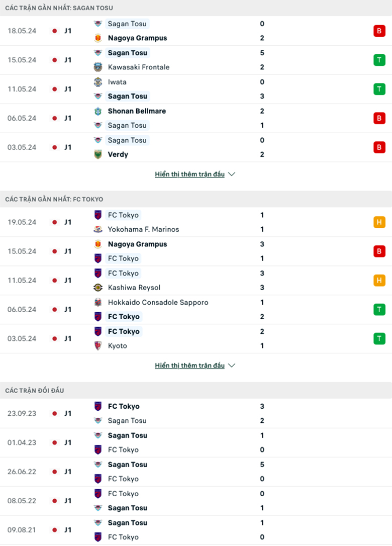
Task: Click the Yokohama F. Marinos logo
Action: point(98,229)
